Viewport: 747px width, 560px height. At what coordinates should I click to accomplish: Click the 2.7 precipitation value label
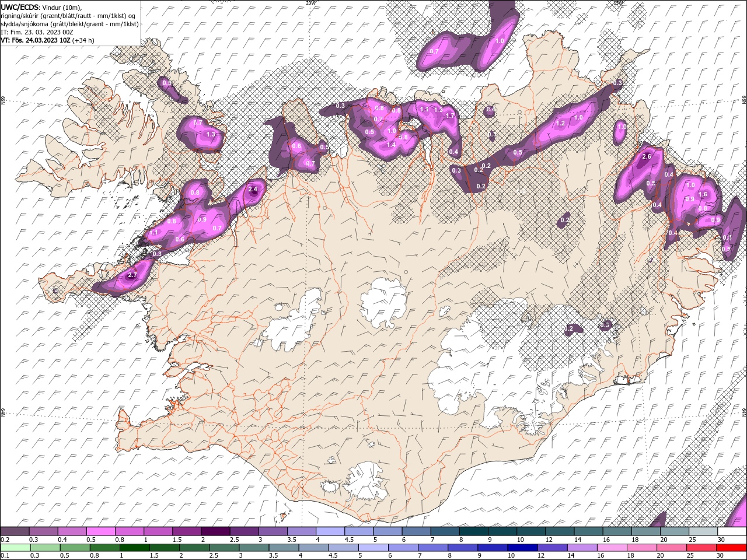(x=132, y=275)
